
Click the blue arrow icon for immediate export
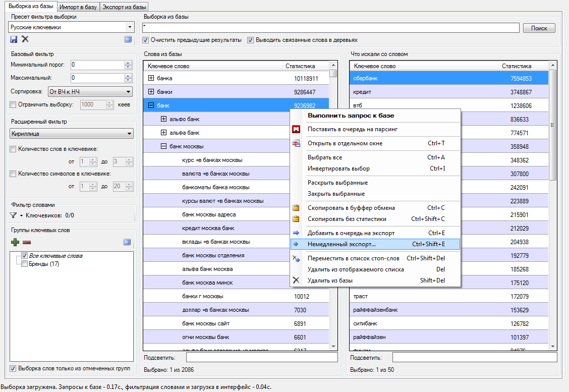[296, 244]
